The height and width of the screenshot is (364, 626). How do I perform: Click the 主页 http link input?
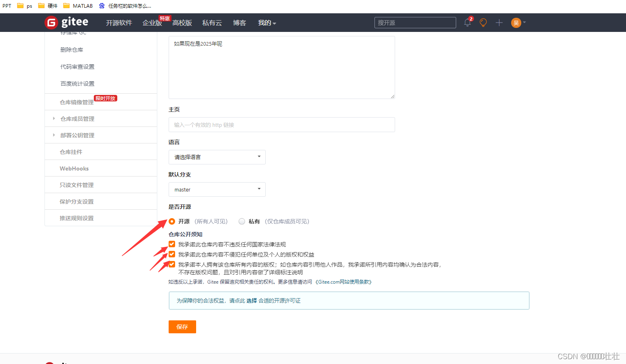point(282,125)
